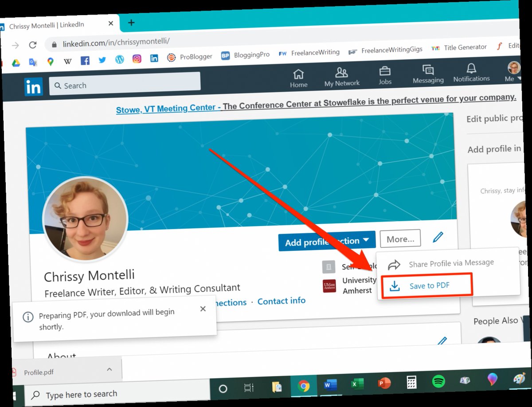532x407 pixels.
Task: Expand the Profile.pdf download chevron
Action: coord(109,369)
